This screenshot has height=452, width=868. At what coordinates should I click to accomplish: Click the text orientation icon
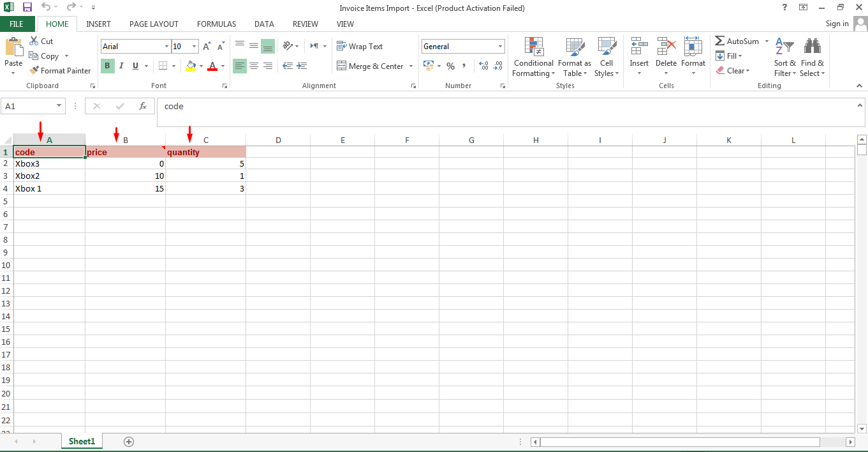tap(288, 46)
